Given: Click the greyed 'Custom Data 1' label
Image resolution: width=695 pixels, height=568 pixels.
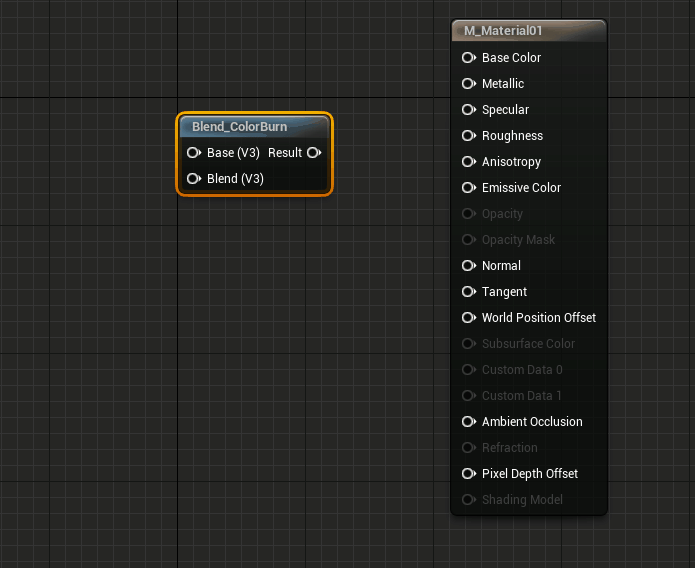Looking at the screenshot, I should (522, 396).
